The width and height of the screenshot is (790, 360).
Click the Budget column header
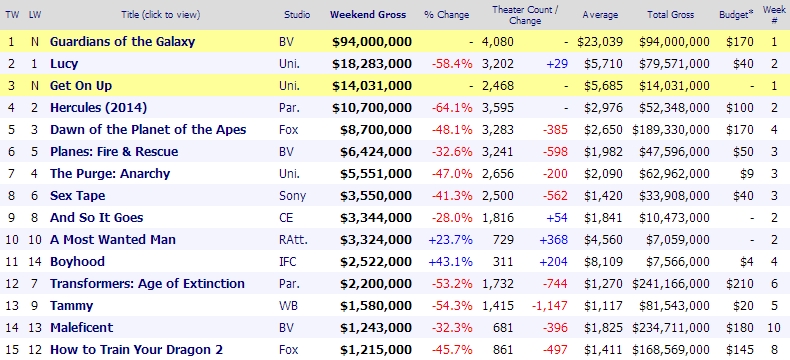click(x=737, y=15)
